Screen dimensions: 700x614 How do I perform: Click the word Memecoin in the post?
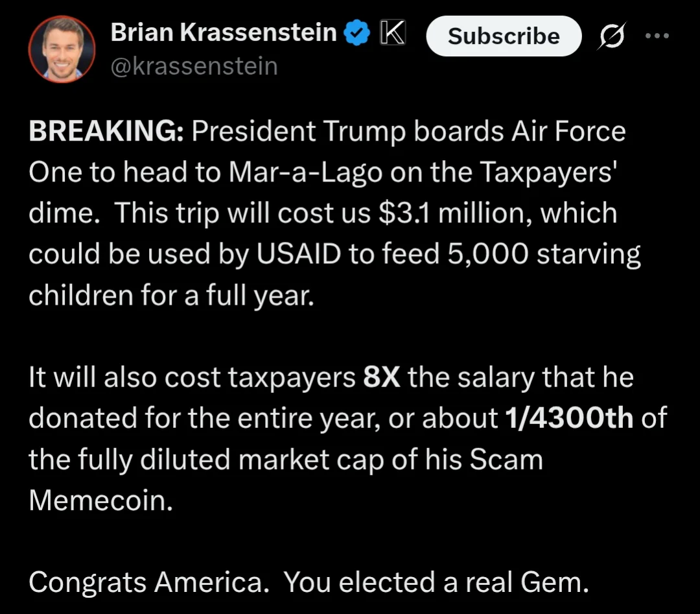click(101, 501)
